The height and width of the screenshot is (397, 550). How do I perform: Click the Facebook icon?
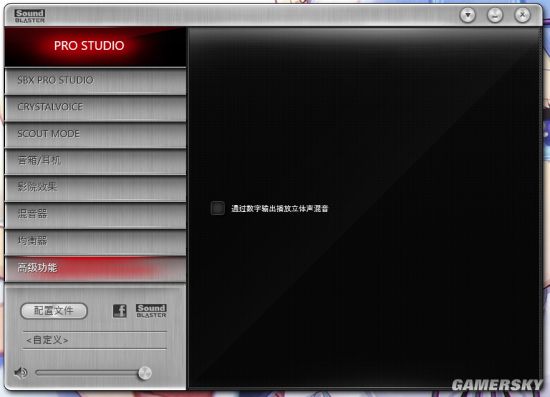tap(120, 311)
